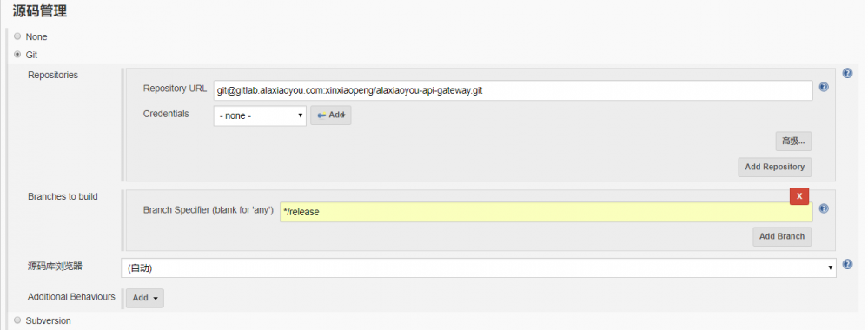Click the Repositories label
The image size is (868, 330).
[x=53, y=75]
